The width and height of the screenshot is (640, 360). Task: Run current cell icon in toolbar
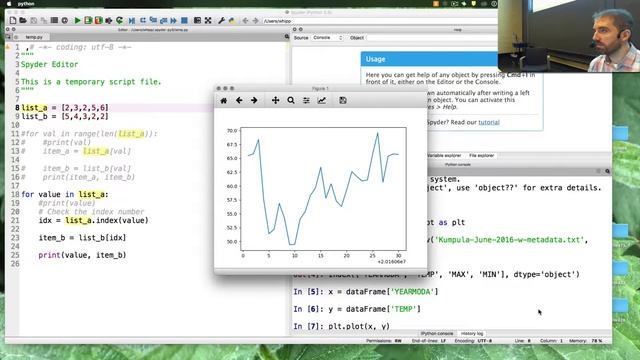pos(88,20)
